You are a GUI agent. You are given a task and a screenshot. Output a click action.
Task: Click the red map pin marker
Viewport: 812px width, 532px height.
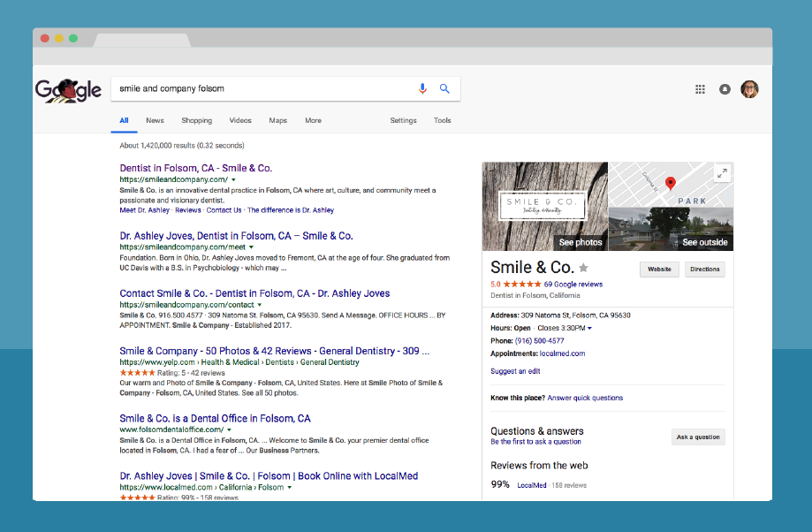(670, 183)
